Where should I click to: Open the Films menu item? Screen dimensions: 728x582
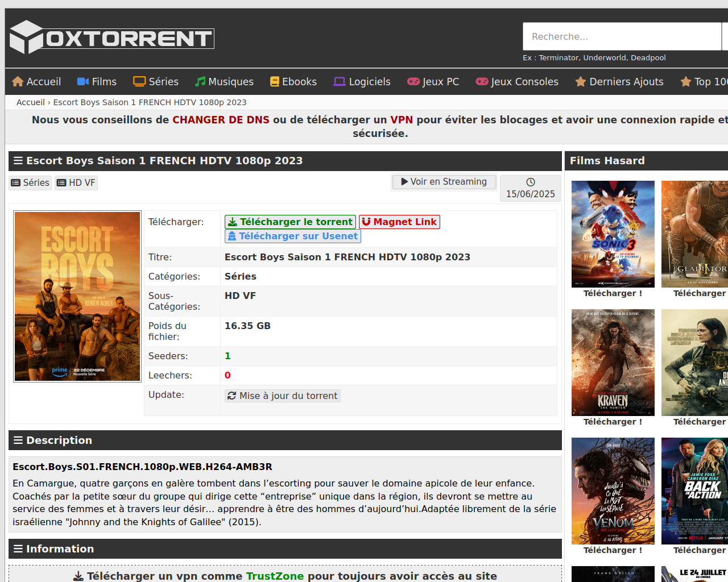click(97, 81)
